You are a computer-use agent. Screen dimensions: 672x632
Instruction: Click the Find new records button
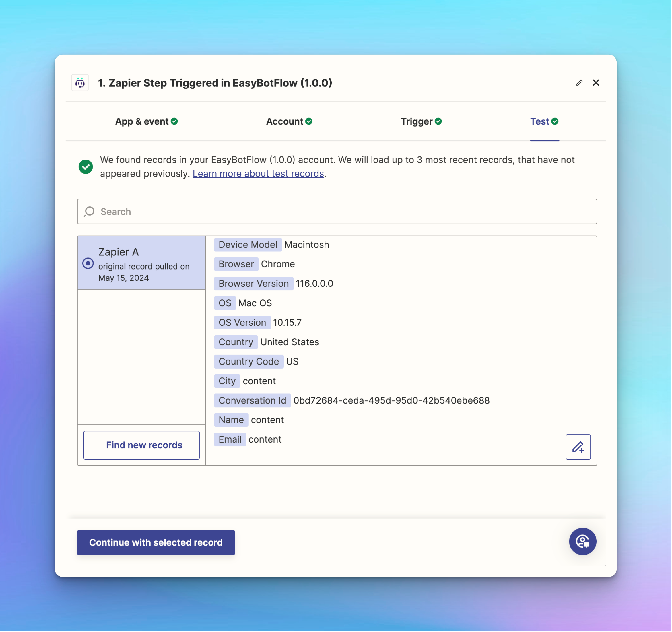coord(142,445)
